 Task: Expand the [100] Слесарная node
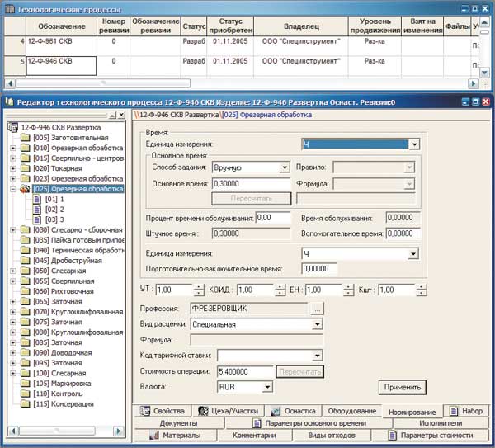(x=13, y=373)
